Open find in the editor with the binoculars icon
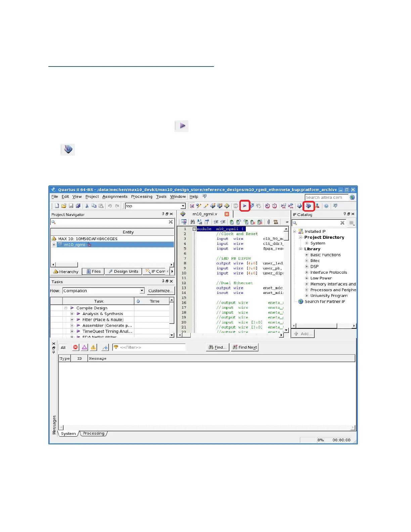 tap(192, 222)
